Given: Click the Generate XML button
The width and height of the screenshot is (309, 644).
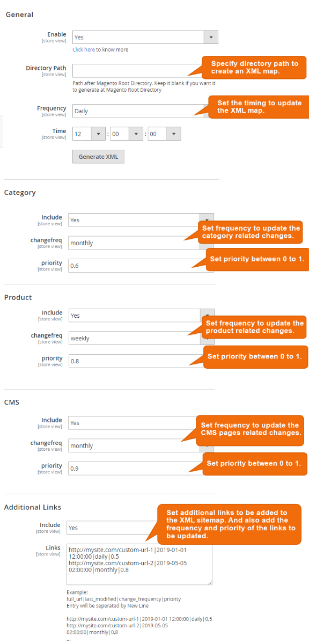Looking at the screenshot, I should click(98, 156).
